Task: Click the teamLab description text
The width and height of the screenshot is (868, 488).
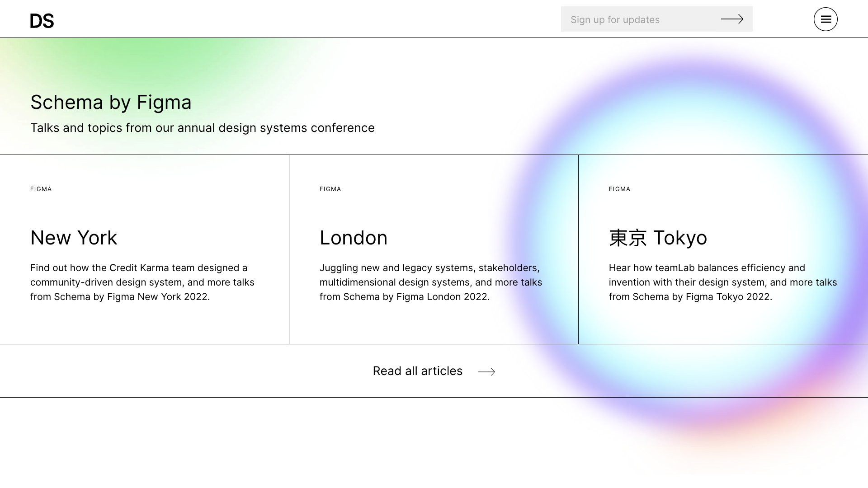Action: point(723,282)
